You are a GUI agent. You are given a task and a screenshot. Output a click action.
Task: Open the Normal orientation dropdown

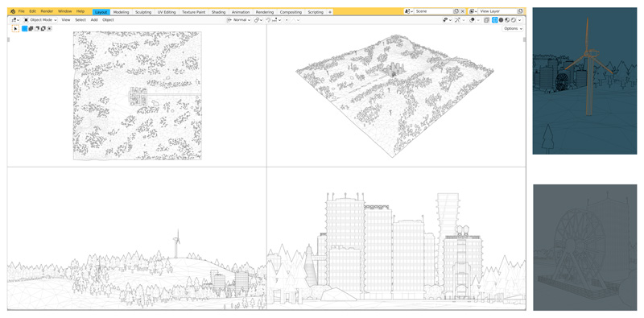click(239, 19)
